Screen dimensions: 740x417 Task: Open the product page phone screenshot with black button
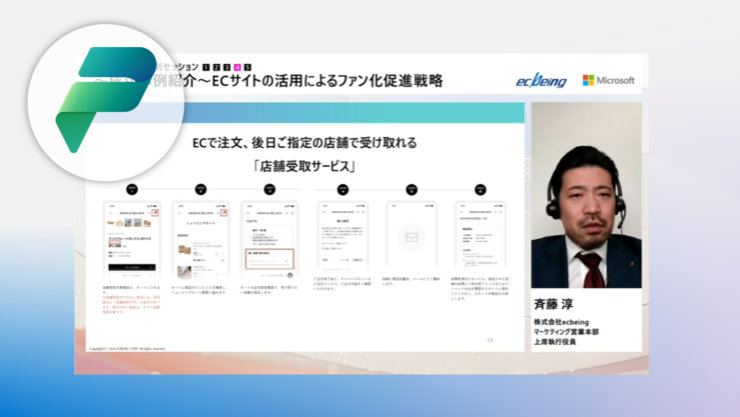tap(132, 240)
